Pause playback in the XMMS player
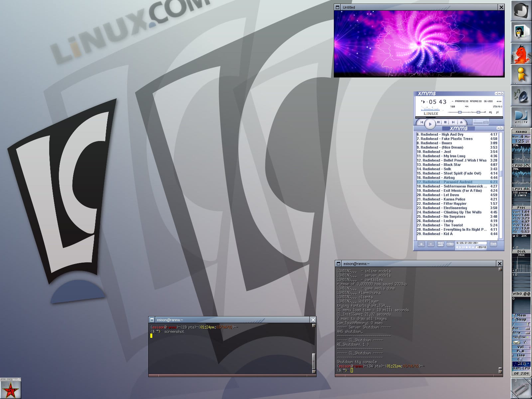Image resolution: width=532 pixels, height=399 pixels. (439, 122)
